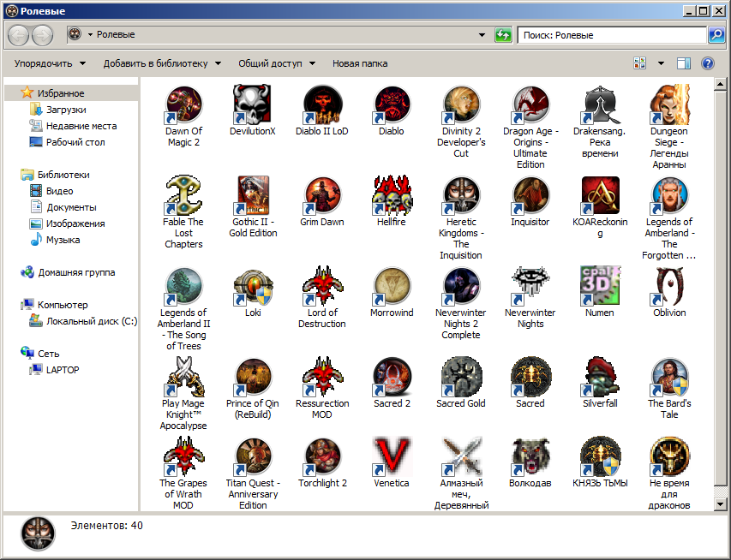Click the scrollbar down arrow
Screen dimensions: 731x560
click(x=720, y=504)
